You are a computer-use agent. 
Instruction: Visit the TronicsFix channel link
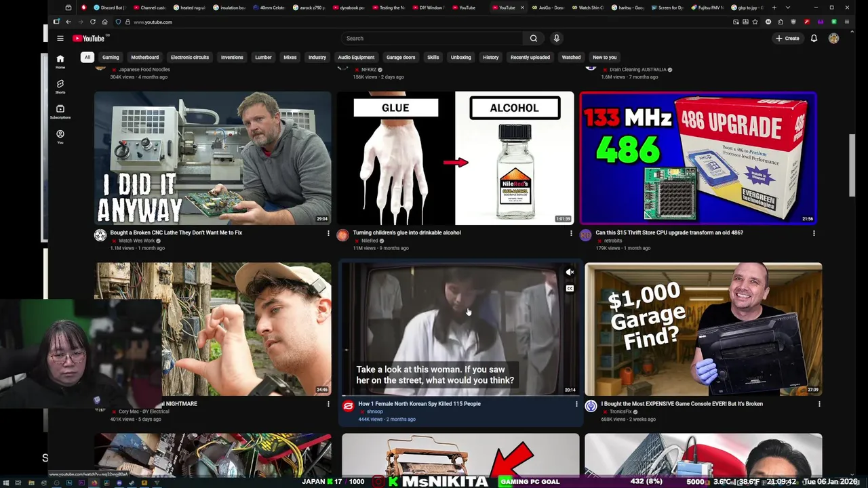620,411
